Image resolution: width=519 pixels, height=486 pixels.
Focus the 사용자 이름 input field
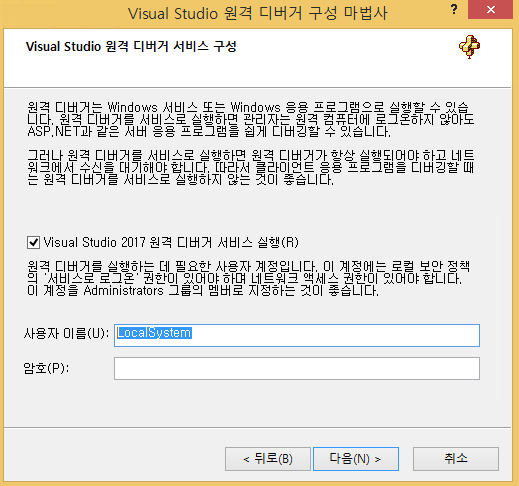click(297, 335)
